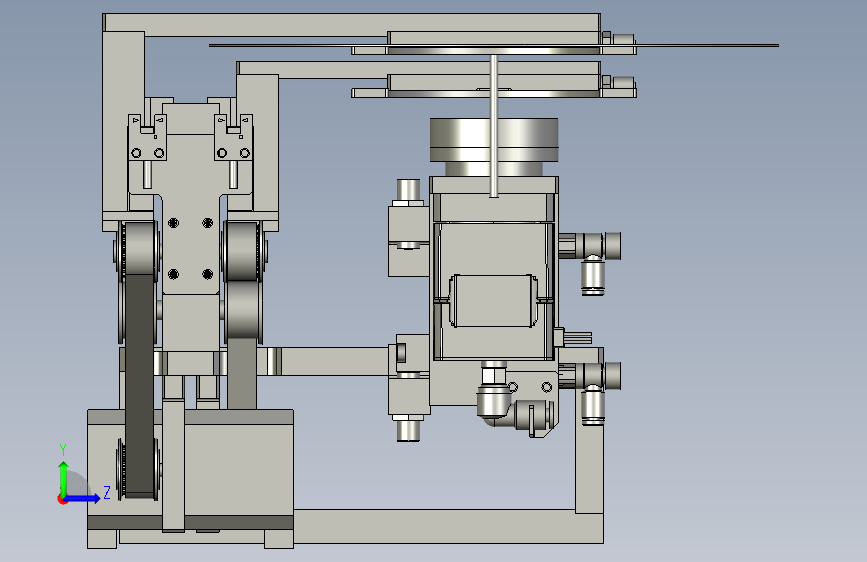The height and width of the screenshot is (562, 867).
Task: Select the horizontal bar joining left assembly and housing
Action: tap(335, 361)
